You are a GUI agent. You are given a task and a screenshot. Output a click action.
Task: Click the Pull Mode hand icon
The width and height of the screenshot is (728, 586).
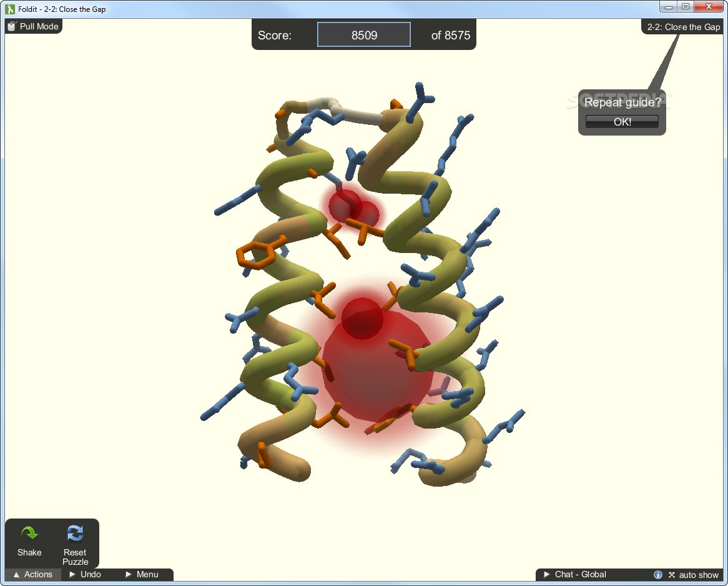tap(12, 26)
